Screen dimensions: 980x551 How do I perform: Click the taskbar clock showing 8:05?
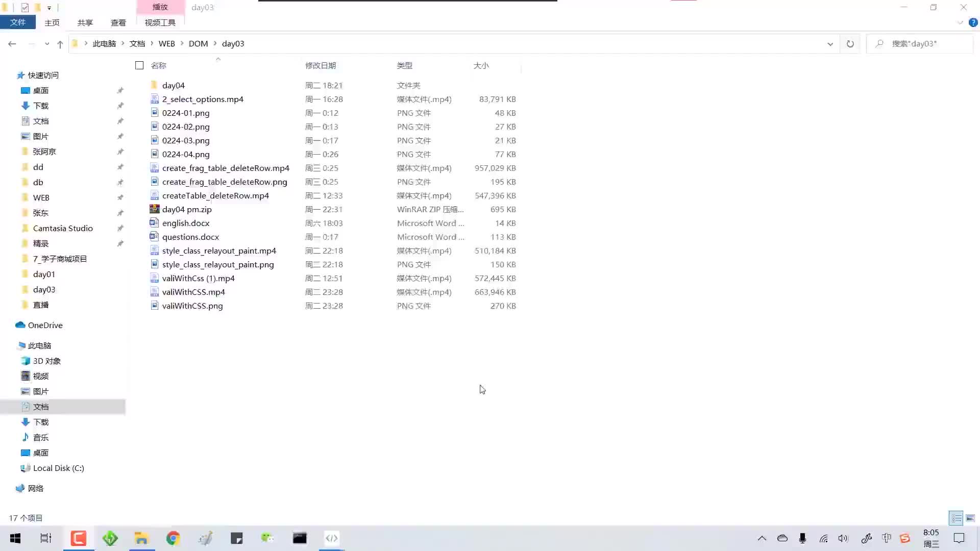931,538
